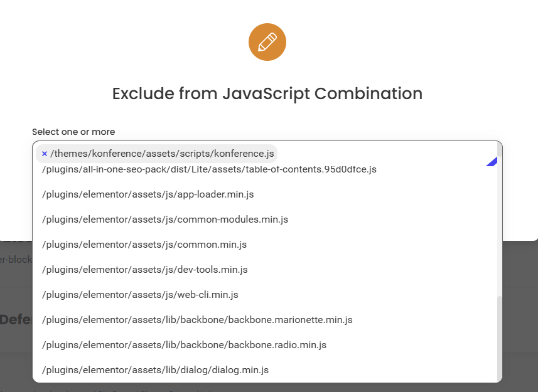Choose app-loader.min.js from the list
Screen dimensions: 538x392
(148, 194)
